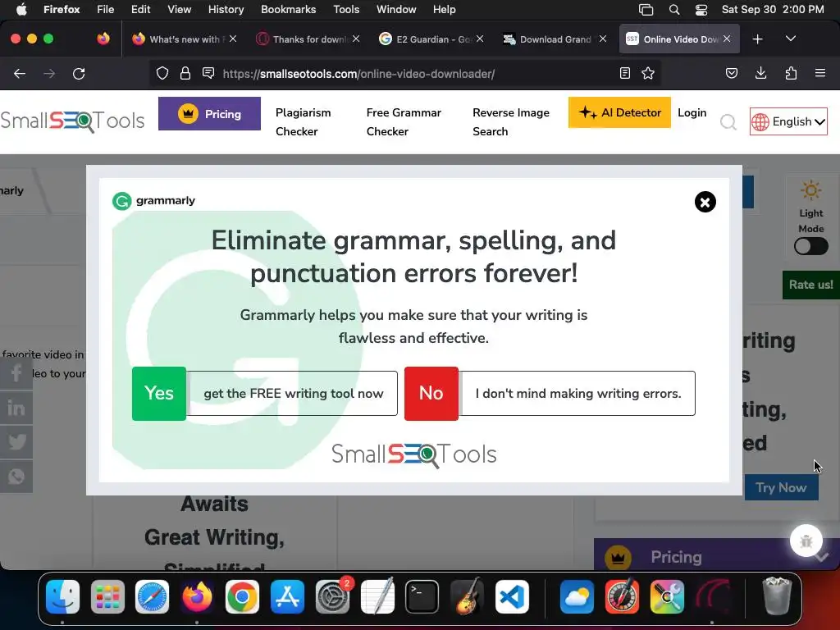Click the site padlock icon
The image size is (840, 630).
point(185,73)
